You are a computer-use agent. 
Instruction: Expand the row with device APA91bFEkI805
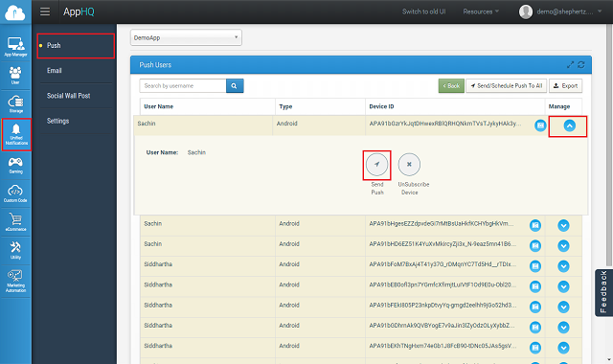pyautogui.click(x=563, y=307)
